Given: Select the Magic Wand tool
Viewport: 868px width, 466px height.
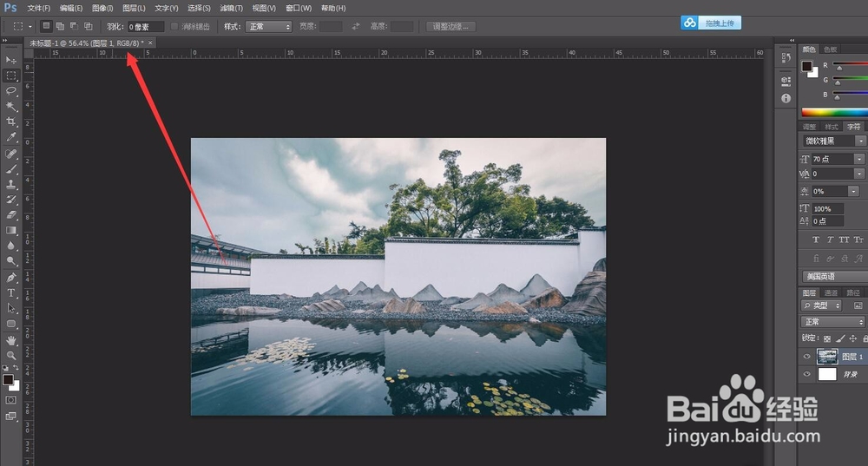Looking at the screenshot, I should pyautogui.click(x=11, y=106).
